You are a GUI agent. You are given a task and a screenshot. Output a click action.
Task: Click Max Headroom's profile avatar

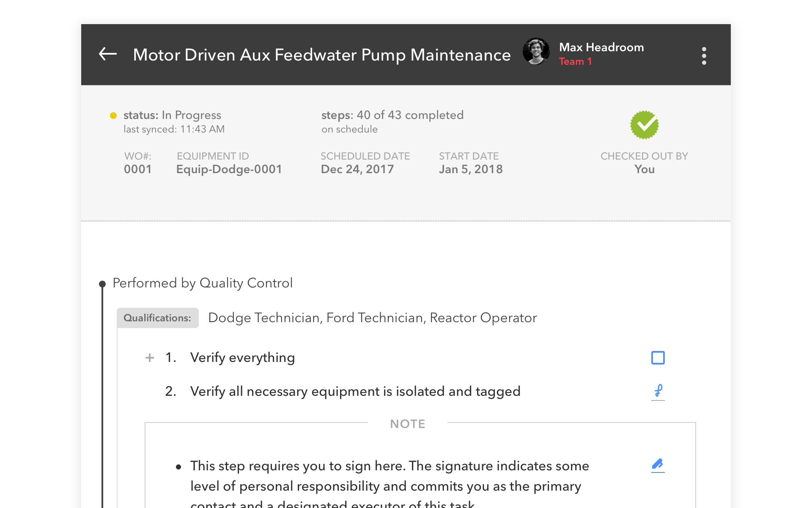pyautogui.click(x=536, y=51)
